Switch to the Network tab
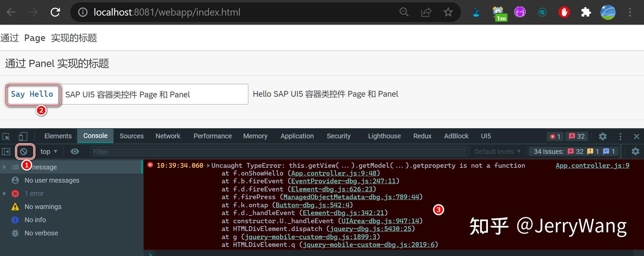The image size is (644, 256). pyautogui.click(x=168, y=136)
